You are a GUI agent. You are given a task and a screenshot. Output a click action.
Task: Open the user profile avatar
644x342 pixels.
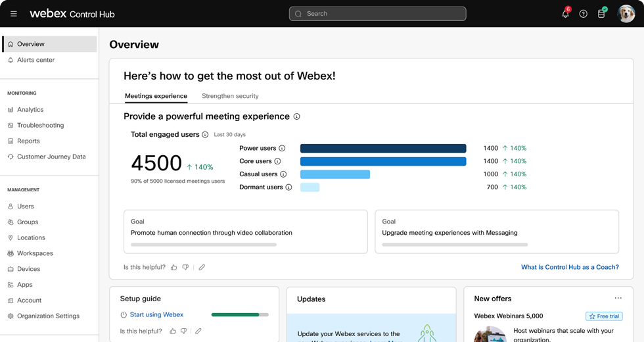626,14
